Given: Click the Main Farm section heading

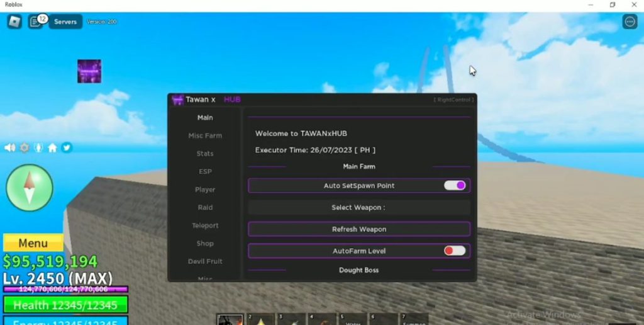Looking at the screenshot, I should click(x=359, y=167).
